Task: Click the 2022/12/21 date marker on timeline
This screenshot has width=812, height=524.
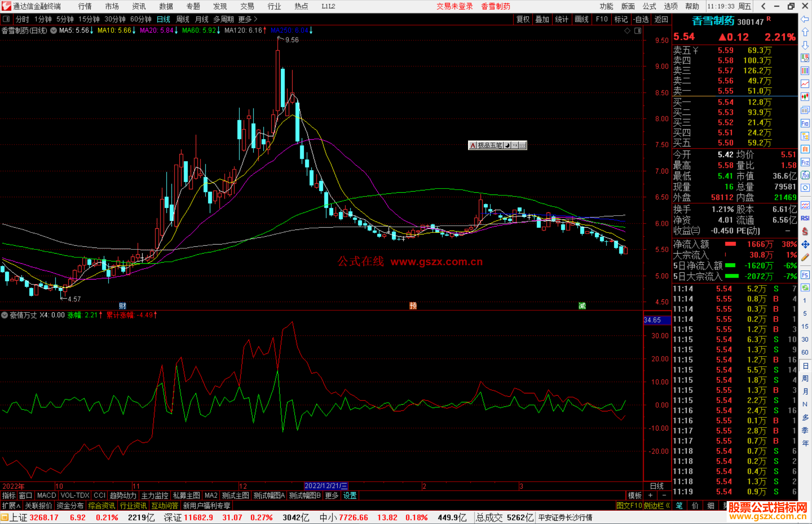Action: 326,486
